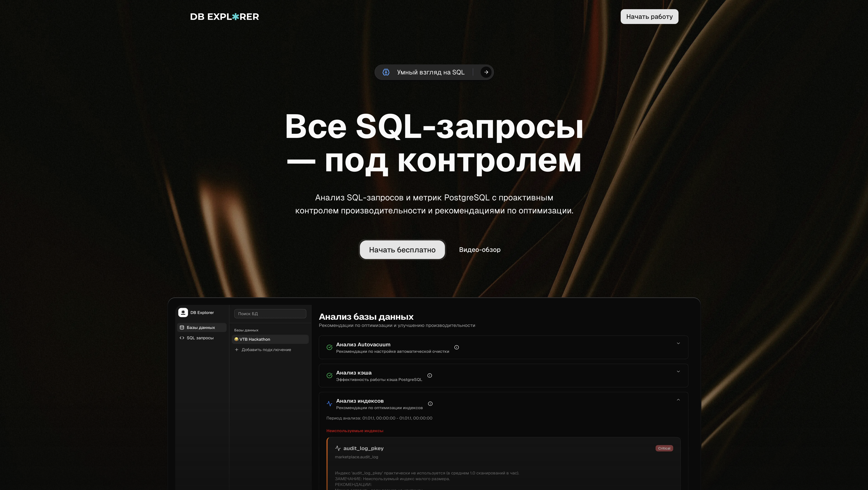Screen dimensions: 868x490
Task: Click the plus icon for Добавить подключение
Action: click(x=237, y=350)
